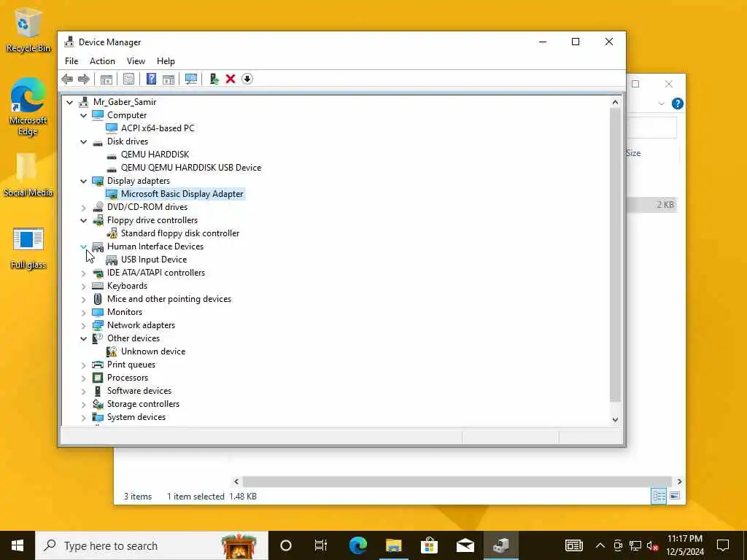The image size is (747, 560).
Task: Collapse the Floppy drive controllers category
Action: click(x=83, y=220)
